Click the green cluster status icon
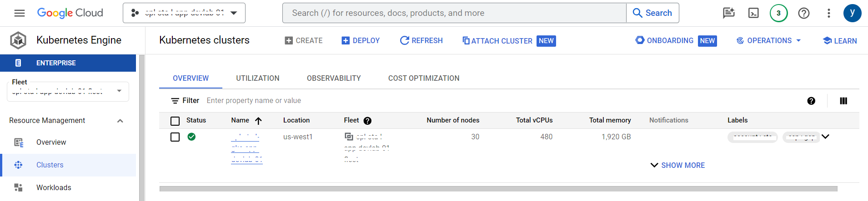Image resolution: width=868 pixels, height=201 pixels. (192, 137)
